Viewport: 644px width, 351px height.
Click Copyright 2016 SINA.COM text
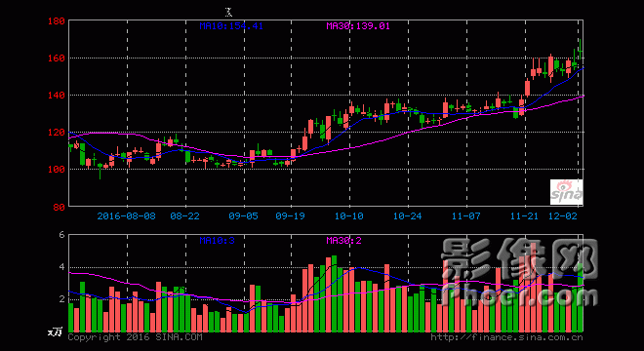135,337
